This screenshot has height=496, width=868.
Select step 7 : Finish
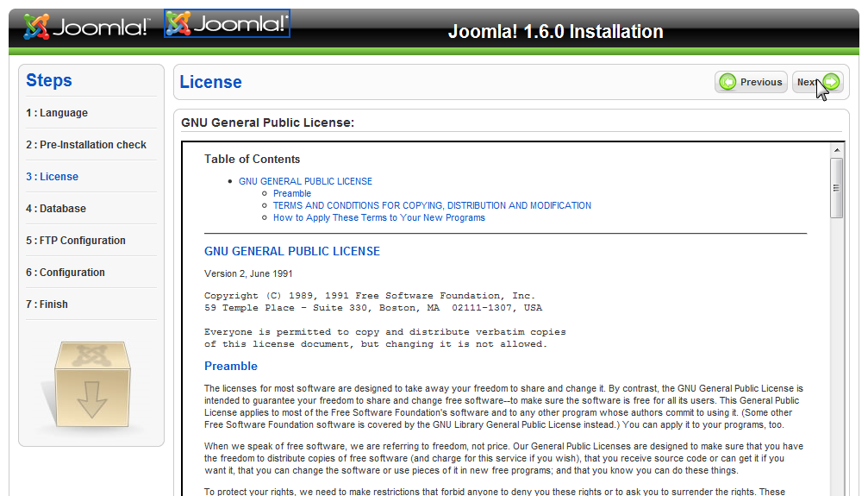[x=47, y=305]
